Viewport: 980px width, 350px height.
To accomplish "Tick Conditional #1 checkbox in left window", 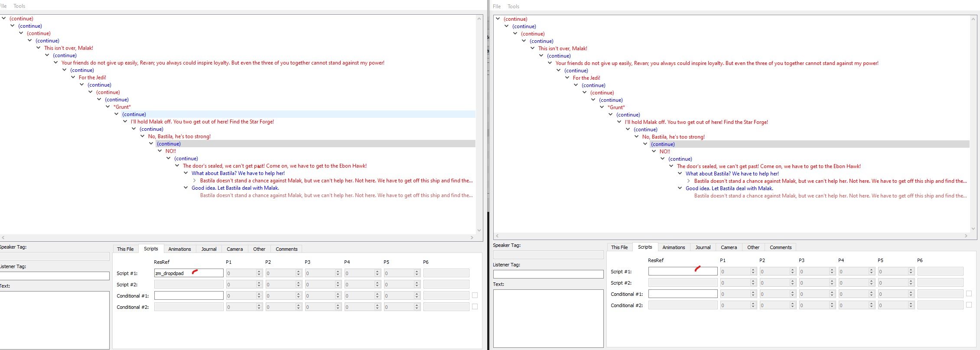I will point(475,295).
